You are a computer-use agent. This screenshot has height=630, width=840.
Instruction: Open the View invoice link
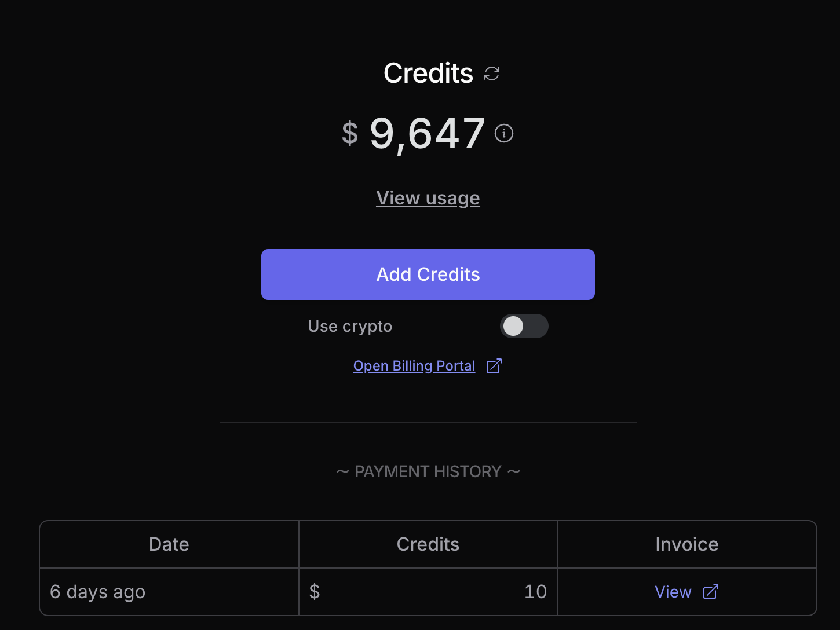673,592
